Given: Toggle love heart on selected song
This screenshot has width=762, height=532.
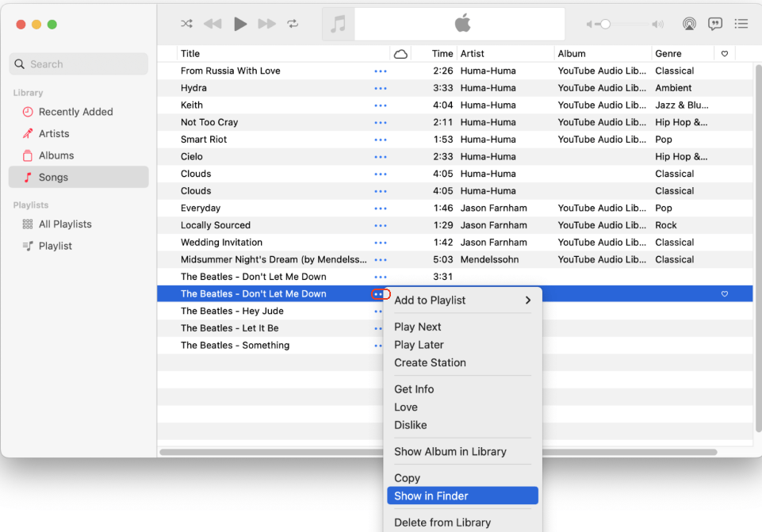Looking at the screenshot, I should [724, 294].
